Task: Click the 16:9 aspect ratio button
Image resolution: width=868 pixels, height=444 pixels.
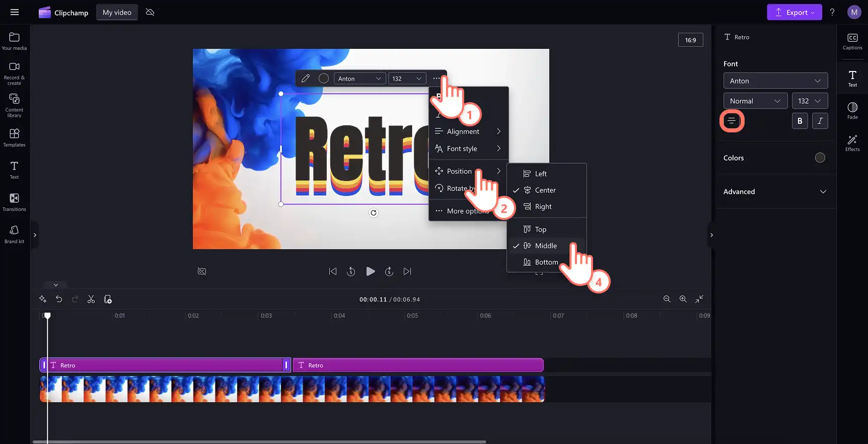Action: [691, 40]
